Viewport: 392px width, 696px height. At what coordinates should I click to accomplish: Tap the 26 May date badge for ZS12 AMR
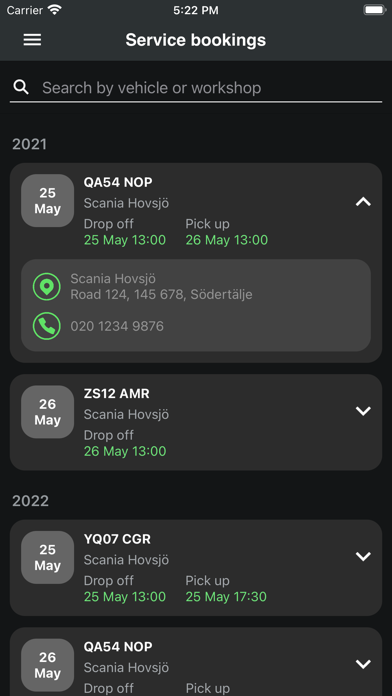point(48,412)
